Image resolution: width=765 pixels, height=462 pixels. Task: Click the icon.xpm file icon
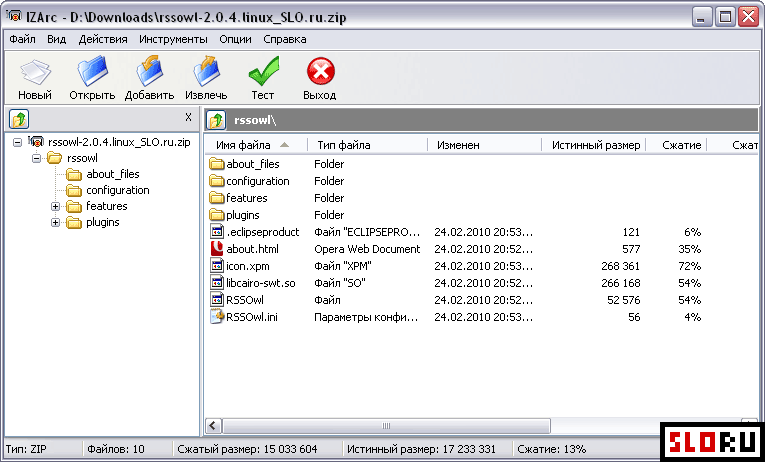(x=217, y=266)
